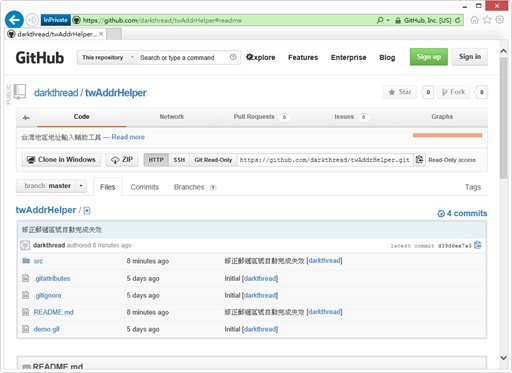Click the clone URL text field
This screenshot has width=512, height=373.
pos(325,160)
